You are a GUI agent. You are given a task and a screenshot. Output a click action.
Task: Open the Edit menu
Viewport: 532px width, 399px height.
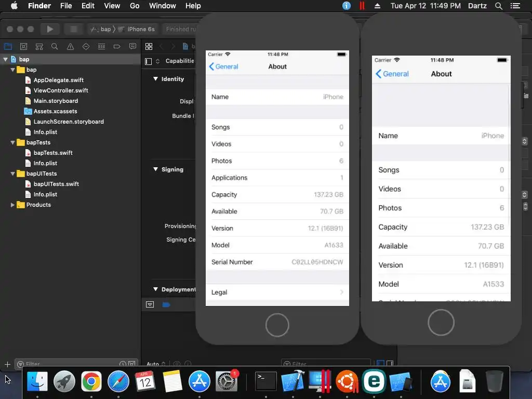tap(88, 6)
